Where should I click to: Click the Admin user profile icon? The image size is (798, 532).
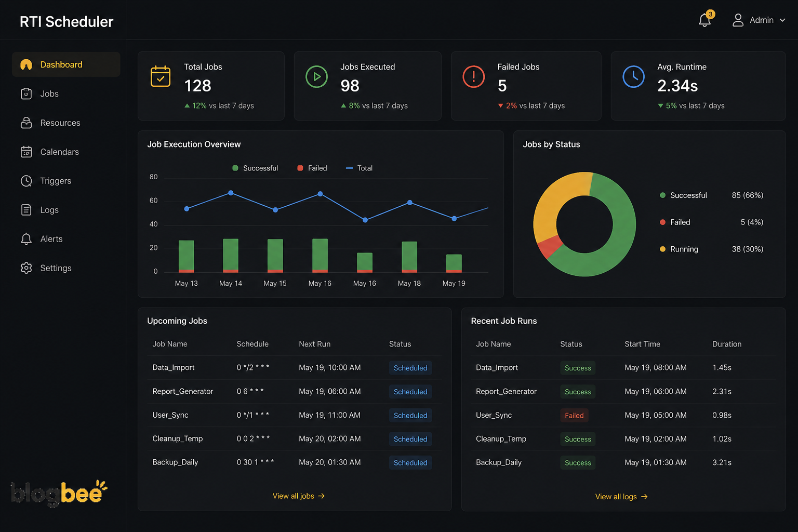tap(738, 20)
